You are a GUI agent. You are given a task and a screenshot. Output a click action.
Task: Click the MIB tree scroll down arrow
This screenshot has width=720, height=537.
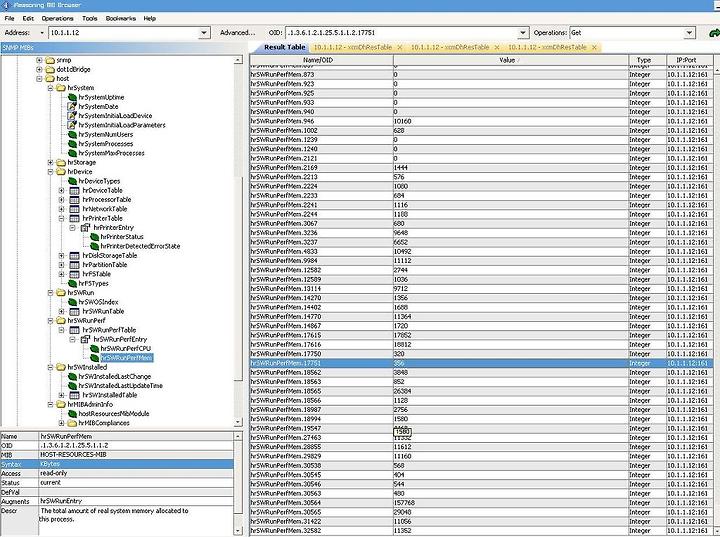[x=238, y=422]
